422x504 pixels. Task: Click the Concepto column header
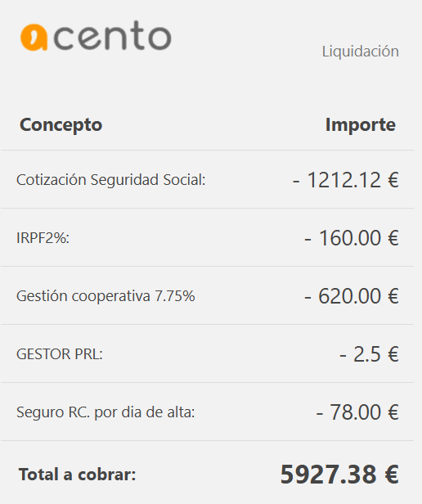pyautogui.click(x=61, y=124)
